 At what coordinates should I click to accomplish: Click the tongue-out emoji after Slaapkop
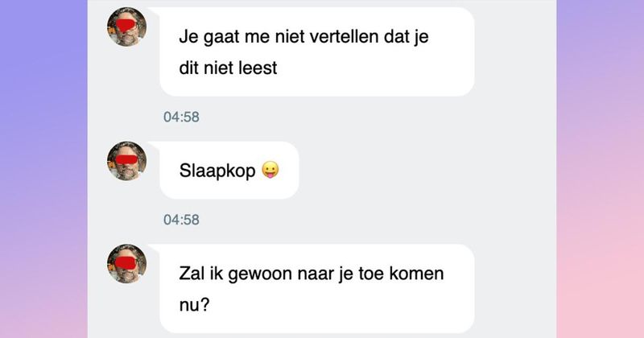point(270,170)
